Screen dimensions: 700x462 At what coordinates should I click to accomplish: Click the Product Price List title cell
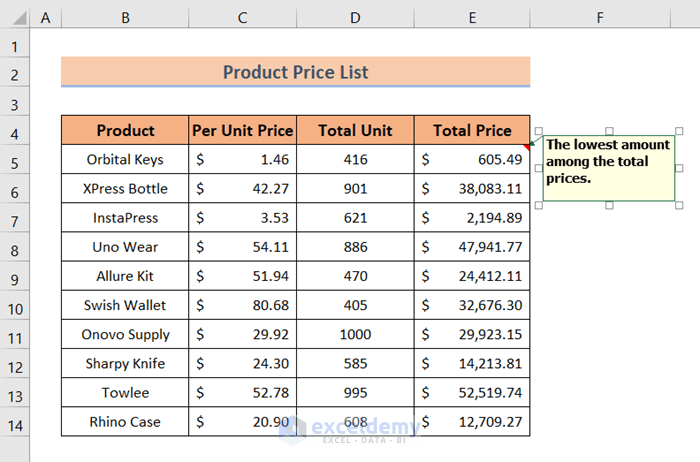[x=295, y=72]
